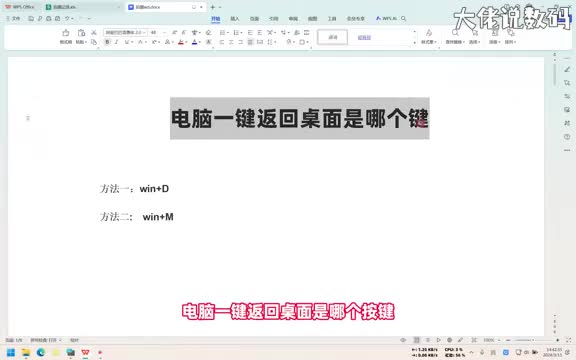The image size is (576, 360).
Task: Open a new tab with plus button
Action: (x=212, y=7)
